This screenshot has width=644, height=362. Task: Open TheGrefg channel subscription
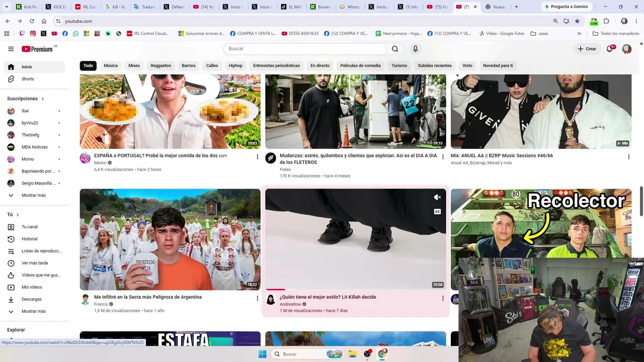tap(34, 135)
